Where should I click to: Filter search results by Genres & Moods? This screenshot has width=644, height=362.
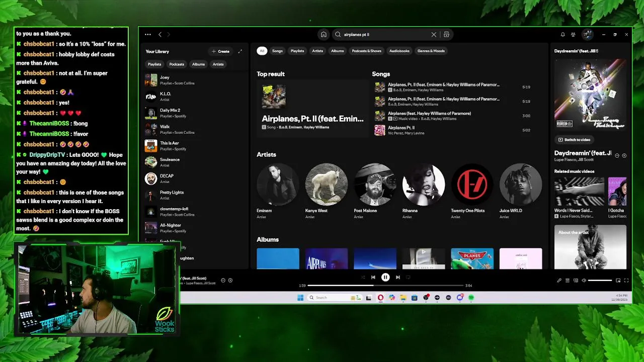click(x=431, y=51)
